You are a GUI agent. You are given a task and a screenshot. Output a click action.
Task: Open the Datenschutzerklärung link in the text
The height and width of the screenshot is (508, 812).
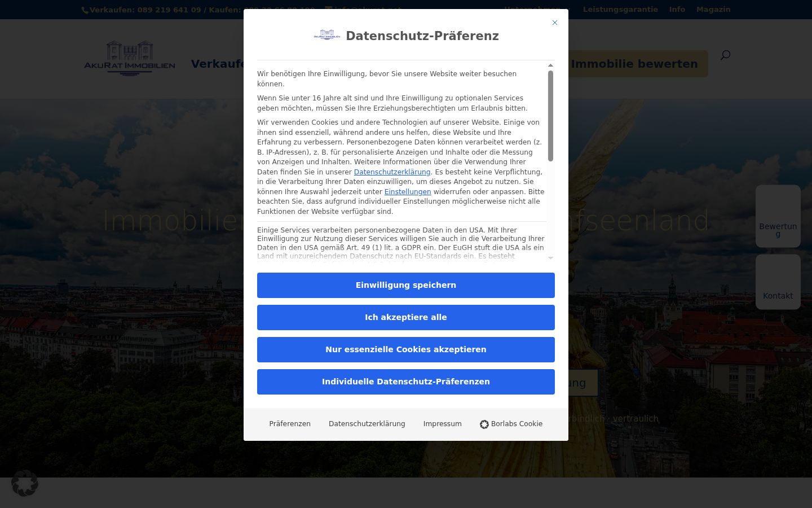point(392,172)
